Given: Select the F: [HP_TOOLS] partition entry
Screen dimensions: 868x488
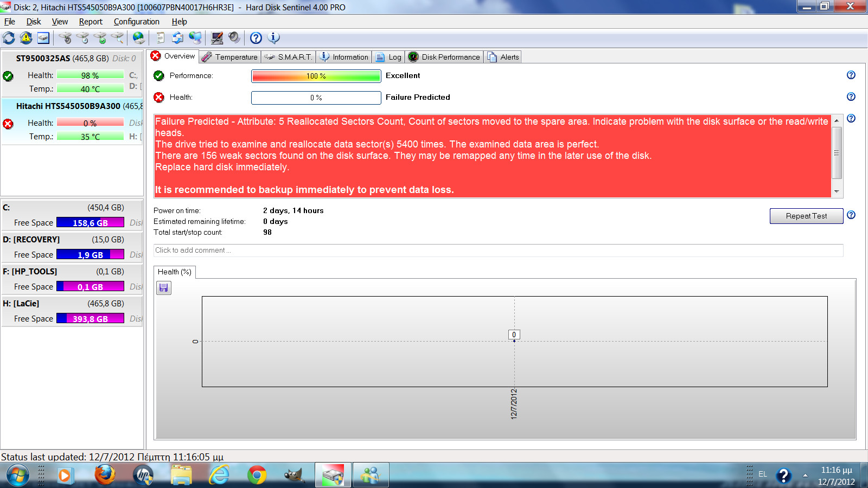Looking at the screenshot, I should coord(72,279).
